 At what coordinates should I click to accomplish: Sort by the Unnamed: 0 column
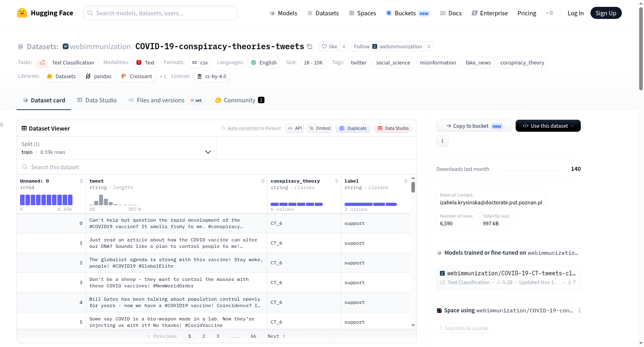click(x=82, y=181)
